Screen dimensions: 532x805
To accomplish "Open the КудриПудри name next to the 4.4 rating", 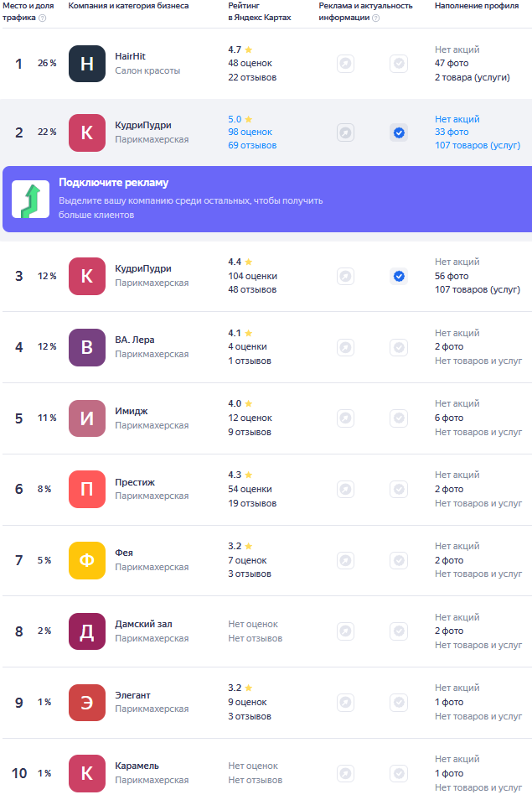I will click(x=143, y=268).
